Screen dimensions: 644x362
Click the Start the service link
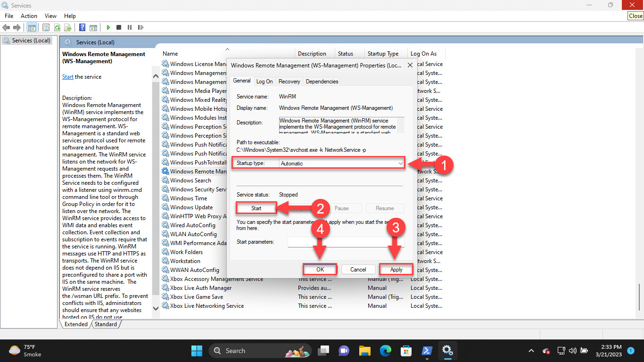pos(67,76)
